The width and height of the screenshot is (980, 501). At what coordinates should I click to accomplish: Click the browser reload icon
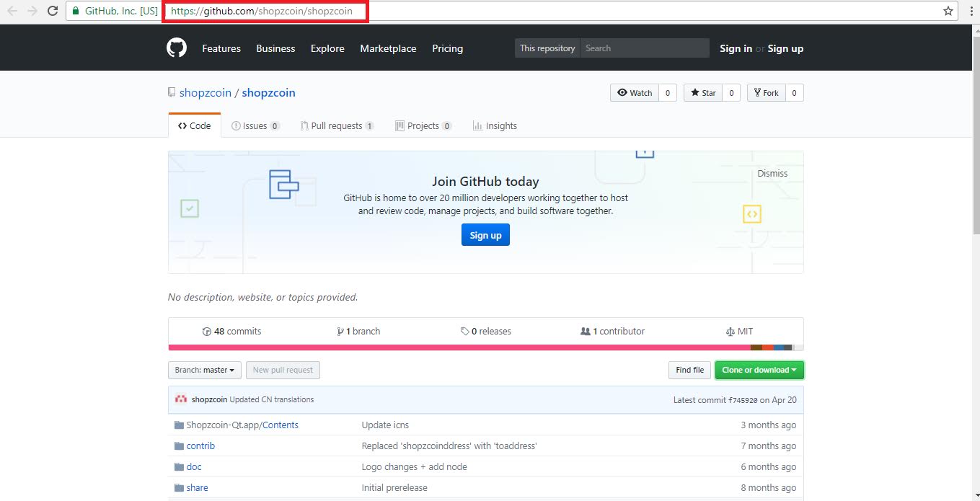[x=53, y=11]
